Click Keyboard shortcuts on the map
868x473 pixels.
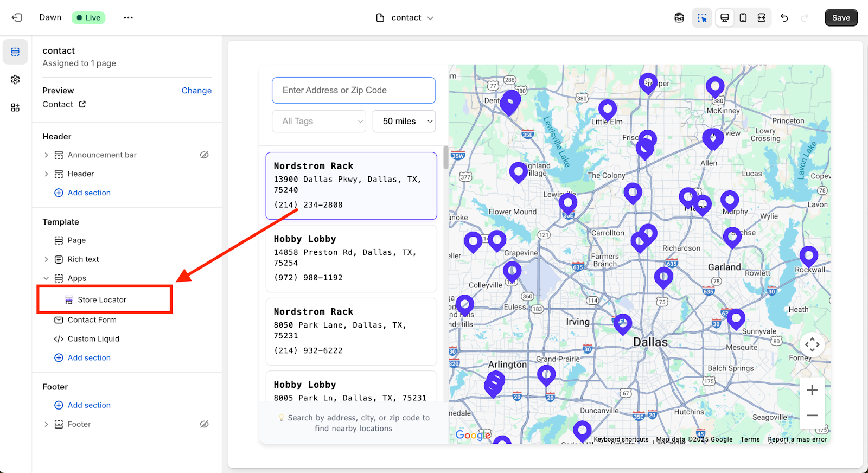click(621, 439)
